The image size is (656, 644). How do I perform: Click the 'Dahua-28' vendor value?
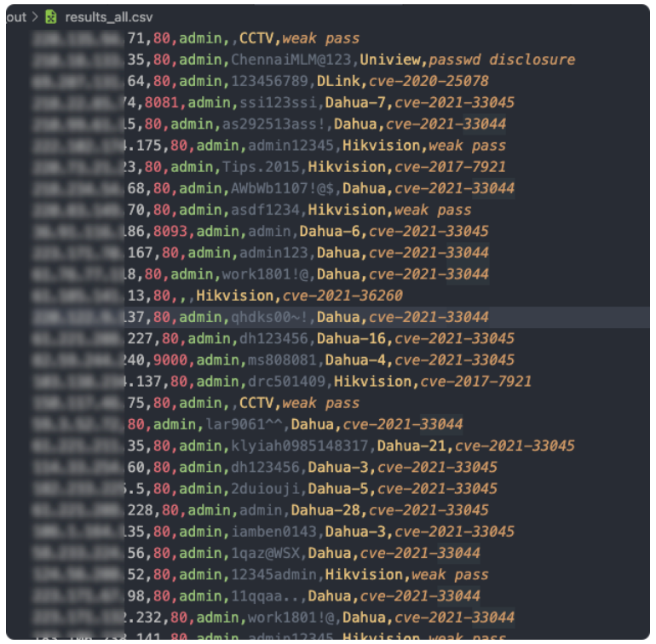pos(325,510)
